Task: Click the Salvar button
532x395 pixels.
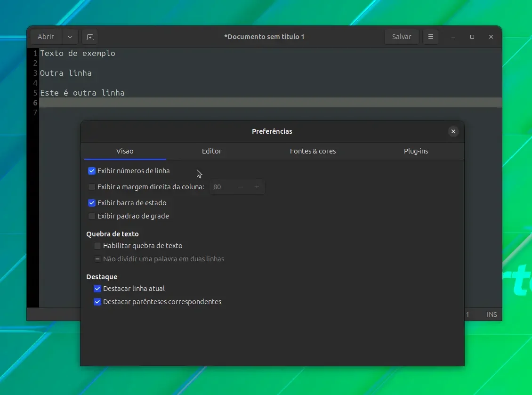Action: 402,37
